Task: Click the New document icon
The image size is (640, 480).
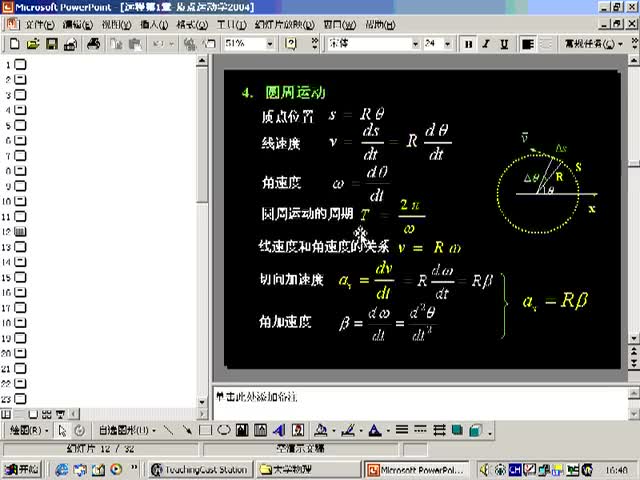Action: [x=14, y=44]
